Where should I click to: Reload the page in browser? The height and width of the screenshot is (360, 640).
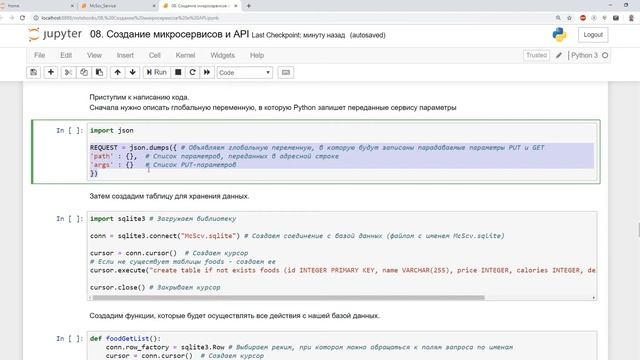pos(22,18)
